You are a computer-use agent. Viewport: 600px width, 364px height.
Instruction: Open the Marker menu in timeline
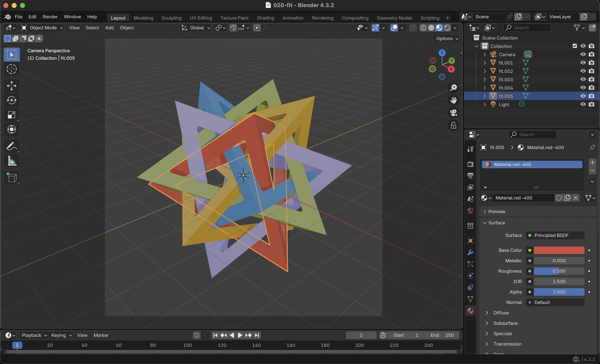tap(101, 335)
